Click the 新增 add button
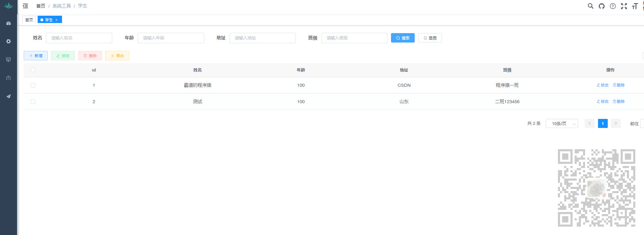 (x=36, y=56)
